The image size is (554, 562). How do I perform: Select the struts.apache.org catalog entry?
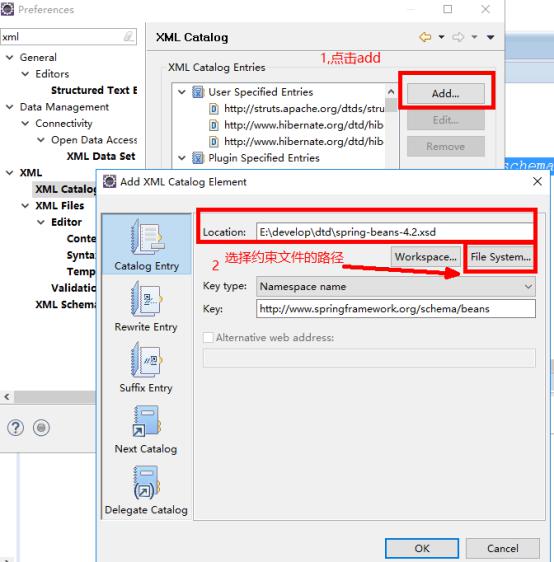304,108
